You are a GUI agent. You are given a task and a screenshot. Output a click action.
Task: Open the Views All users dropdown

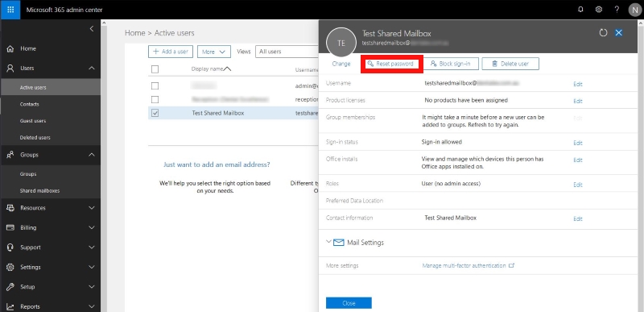tap(287, 52)
